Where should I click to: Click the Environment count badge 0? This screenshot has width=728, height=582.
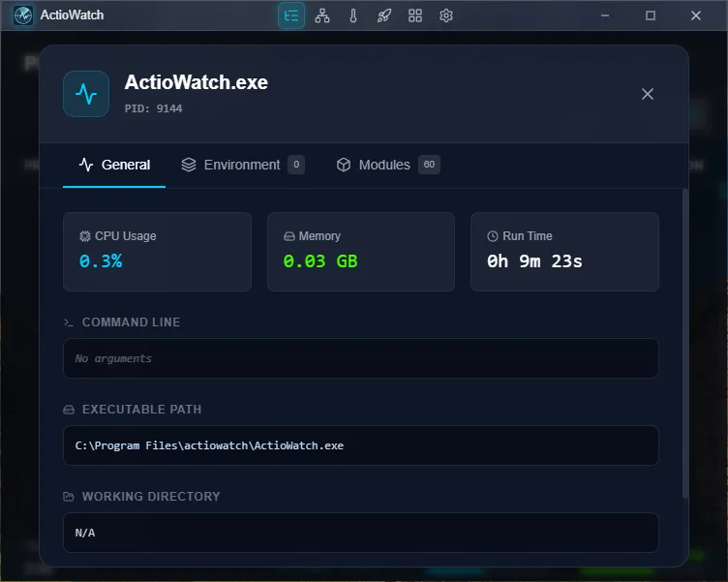(296, 165)
